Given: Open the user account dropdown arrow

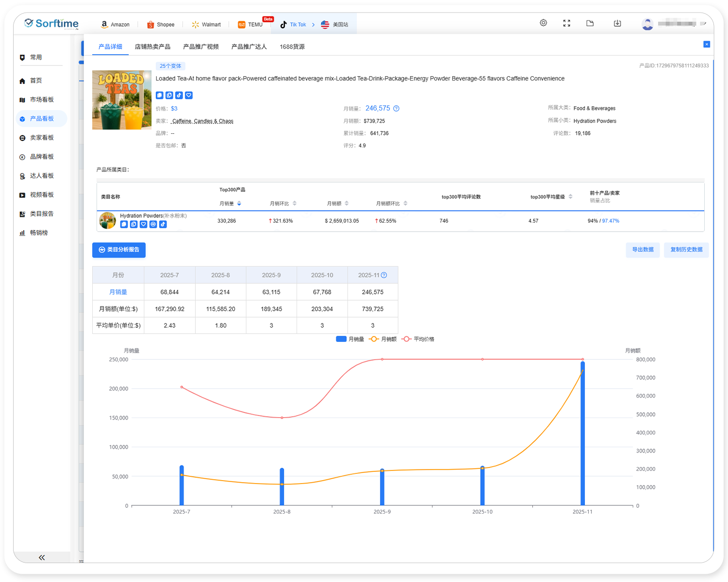Looking at the screenshot, I should [x=704, y=24].
